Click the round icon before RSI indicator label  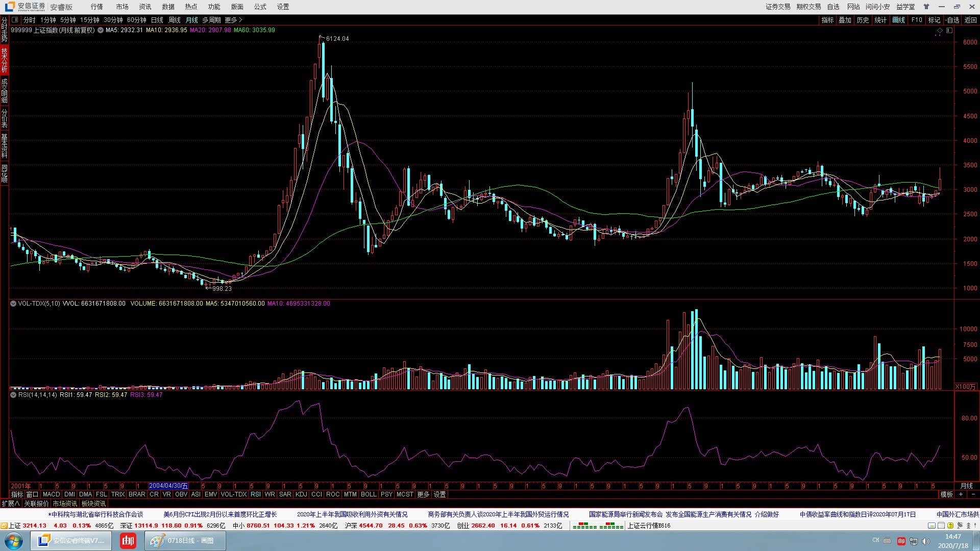tap(13, 395)
